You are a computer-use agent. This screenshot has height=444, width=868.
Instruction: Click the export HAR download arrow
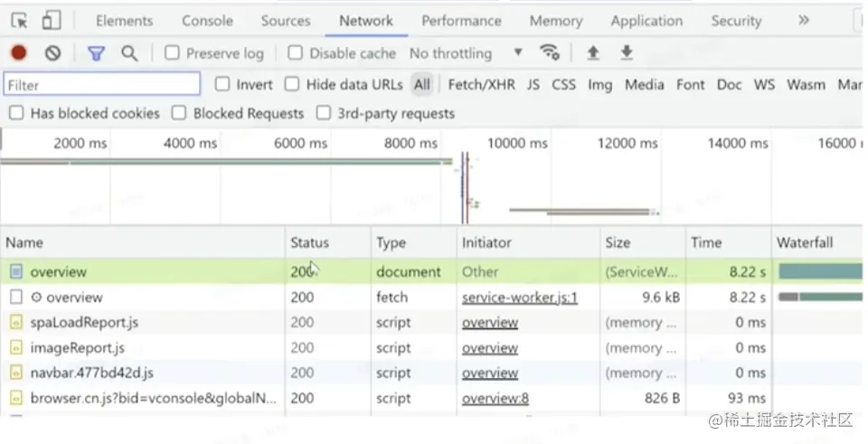627,53
